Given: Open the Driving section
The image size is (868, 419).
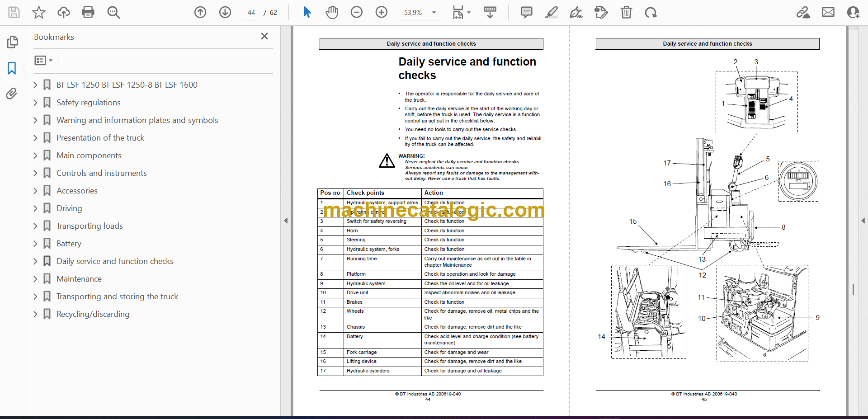Looking at the screenshot, I should coord(69,208).
